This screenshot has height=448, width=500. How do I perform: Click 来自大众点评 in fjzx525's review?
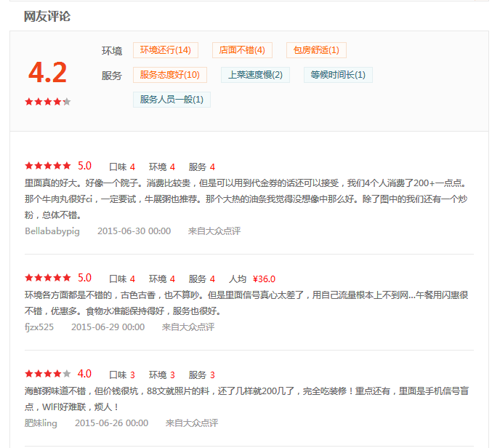pos(188,327)
